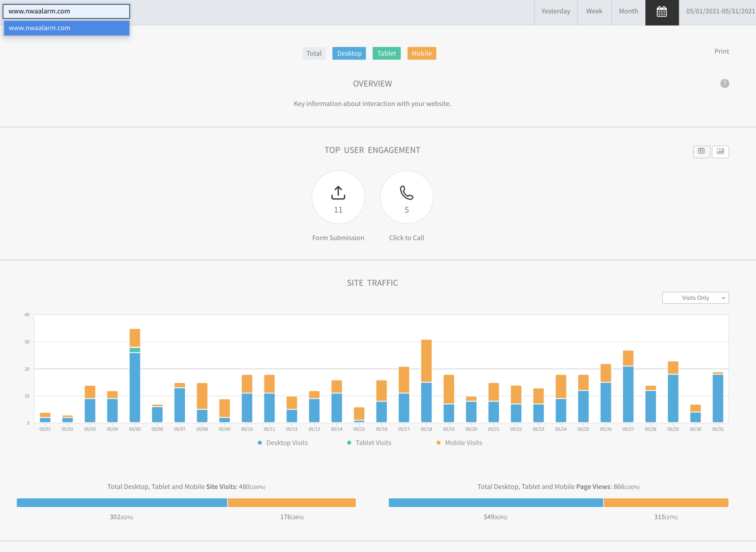Toggle the Tablet device filter
Image resolution: width=756 pixels, height=552 pixels.
pos(386,53)
